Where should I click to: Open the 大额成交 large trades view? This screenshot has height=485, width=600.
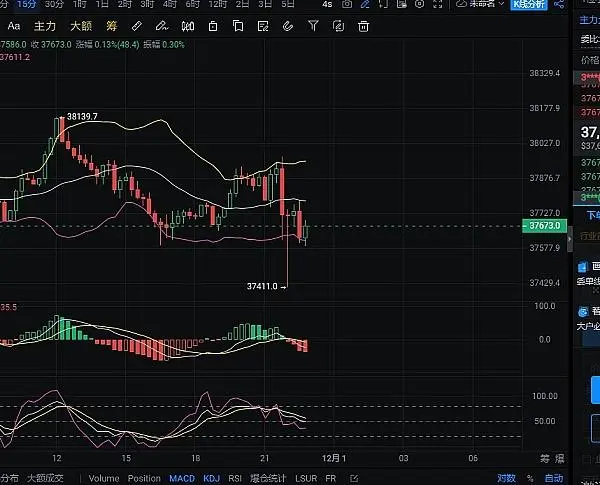click(x=45, y=478)
